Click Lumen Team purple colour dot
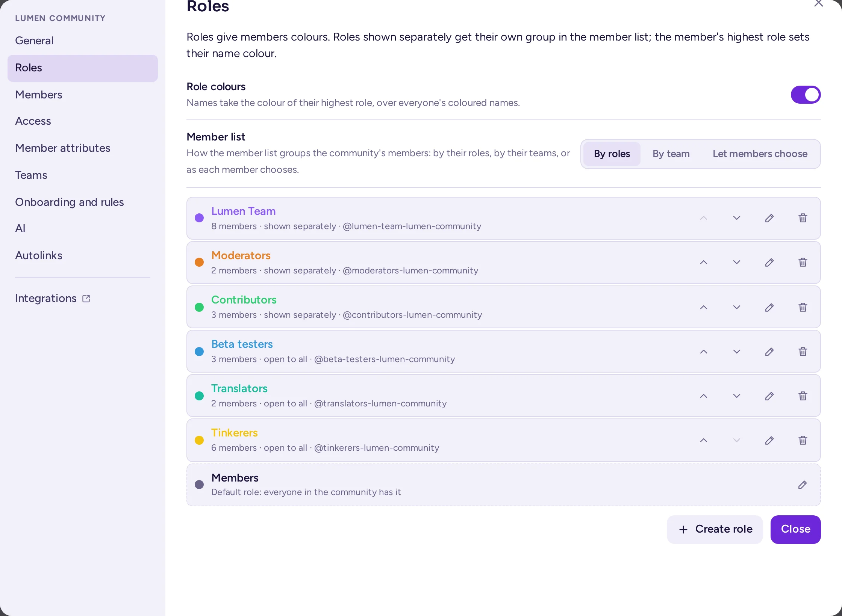The height and width of the screenshot is (616, 842). click(199, 218)
